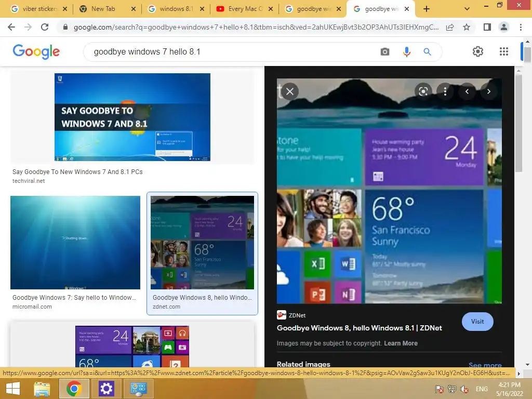Show previous image in preview

(x=467, y=91)
